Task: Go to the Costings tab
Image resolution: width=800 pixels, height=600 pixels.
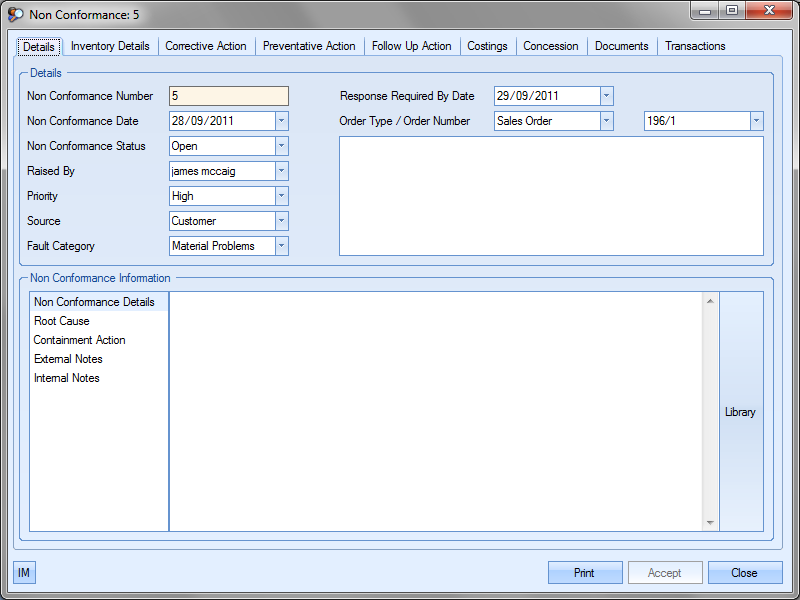Action: [x=487, y=46]
